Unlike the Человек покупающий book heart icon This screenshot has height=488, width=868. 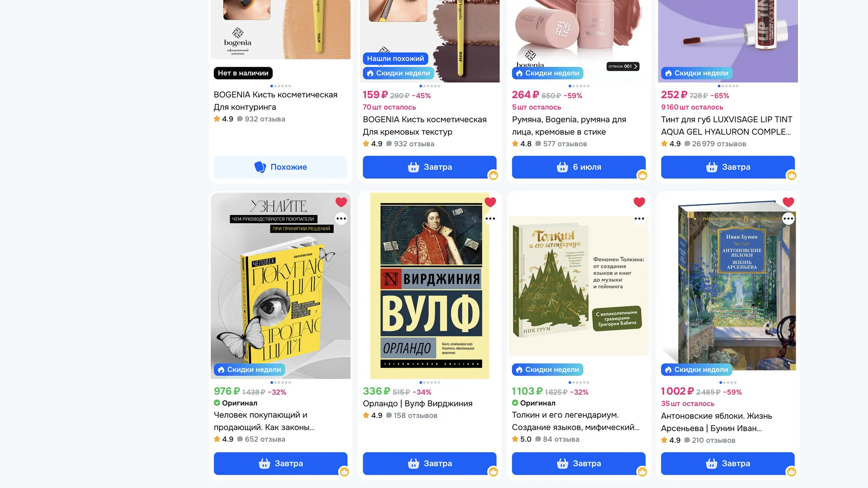[x=341, y=202]
